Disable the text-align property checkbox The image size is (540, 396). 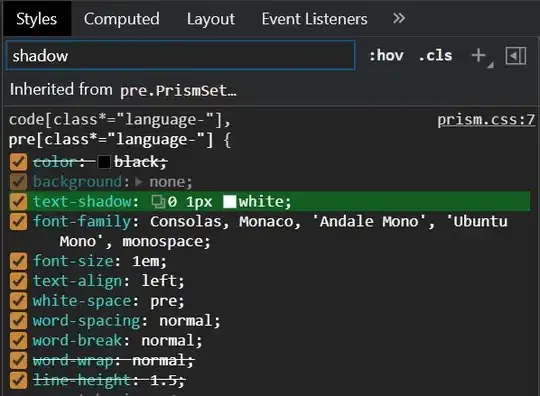[x=18, y=281]
